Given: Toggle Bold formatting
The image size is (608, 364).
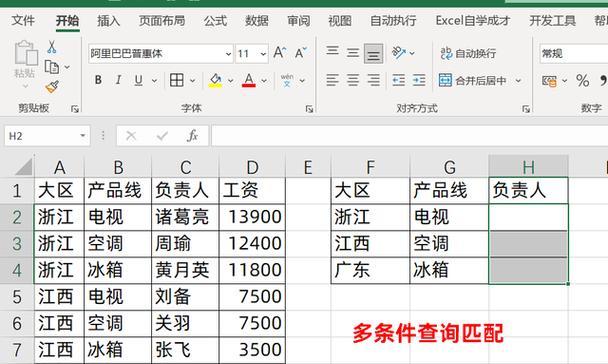Looking at the screenshot, I should [98, 80].
